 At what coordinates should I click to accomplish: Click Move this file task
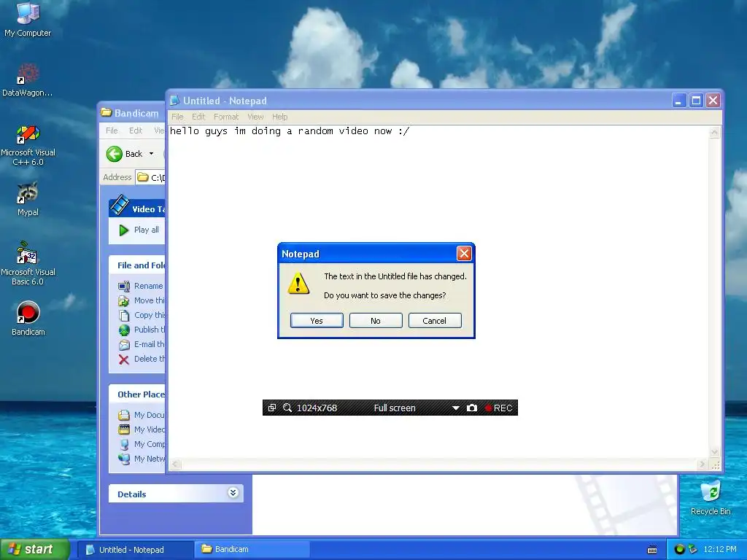(142, 300)
